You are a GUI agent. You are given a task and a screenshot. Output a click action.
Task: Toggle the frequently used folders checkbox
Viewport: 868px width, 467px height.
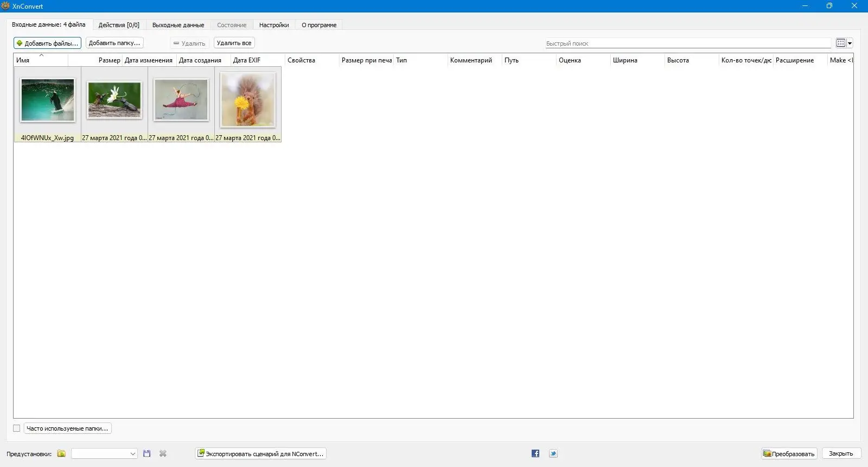click(17, 428)
